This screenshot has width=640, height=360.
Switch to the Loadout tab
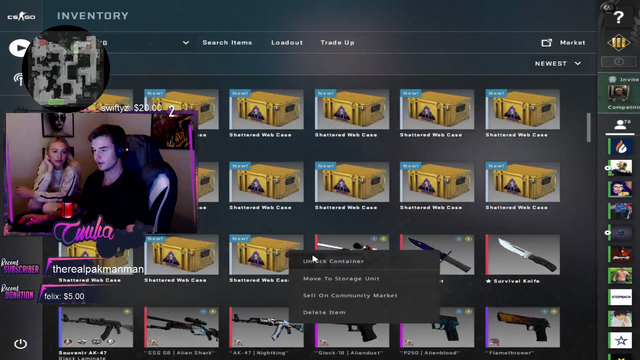coord(287,42)
